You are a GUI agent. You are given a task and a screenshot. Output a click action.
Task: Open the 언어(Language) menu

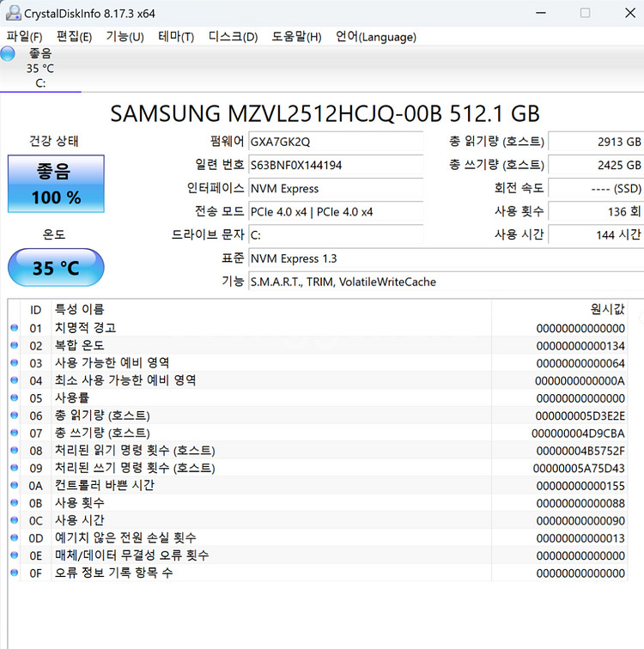tap(376, 37)
